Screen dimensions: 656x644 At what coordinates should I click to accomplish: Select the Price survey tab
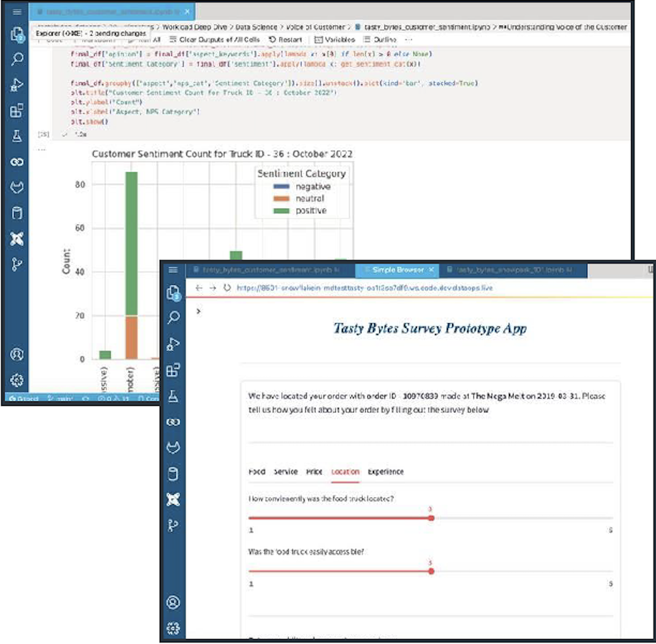[x=314, y=471]
